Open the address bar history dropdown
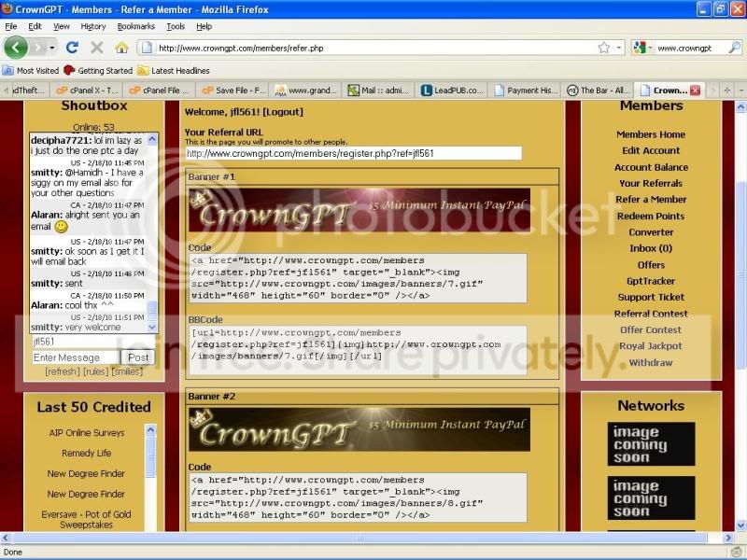 click(619, 48)
